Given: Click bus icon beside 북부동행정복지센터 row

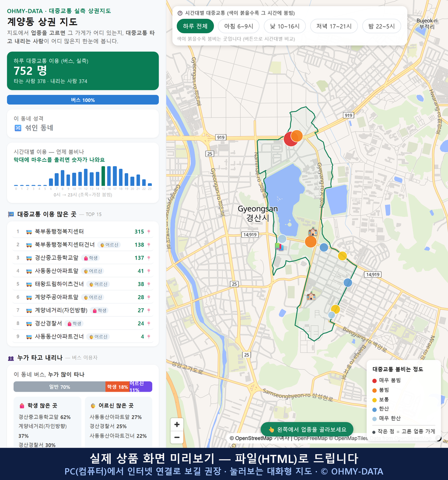Looking at the screenshot, I should [x=29, y=232].
